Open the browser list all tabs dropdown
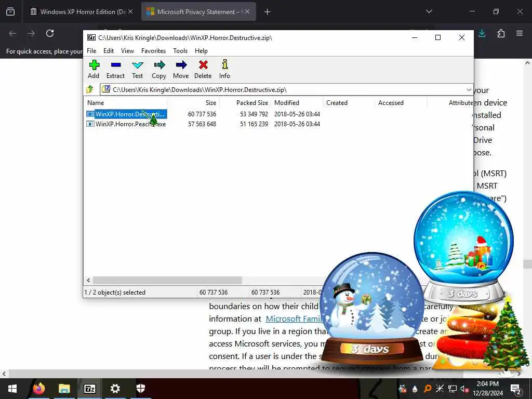This screenshot has height=399, width=532. [429, 11]
